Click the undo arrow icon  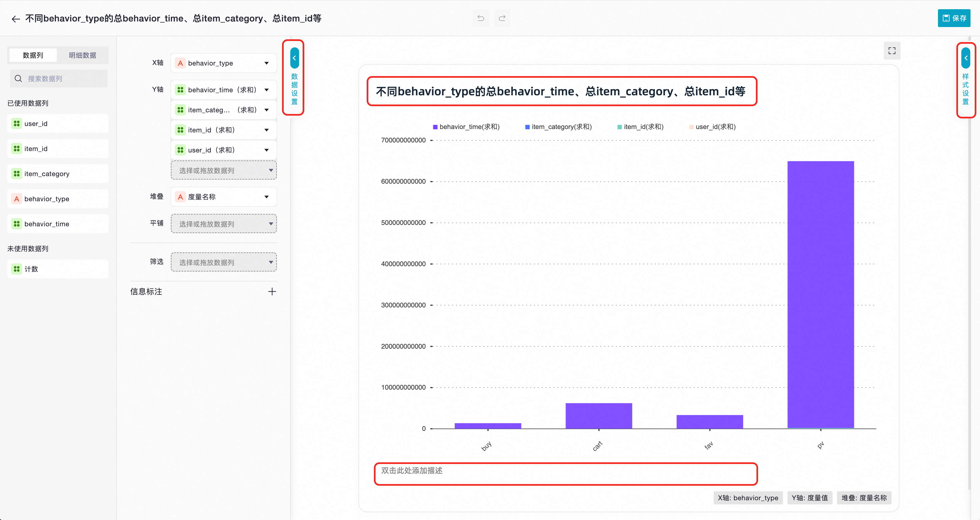click(x=481, y=18)
